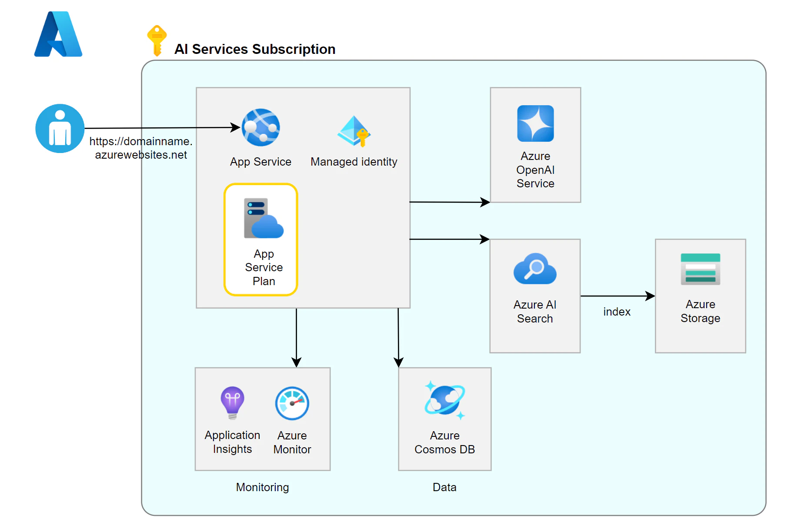Select the 'Azure OpenAI Service' label

[535, 170]
